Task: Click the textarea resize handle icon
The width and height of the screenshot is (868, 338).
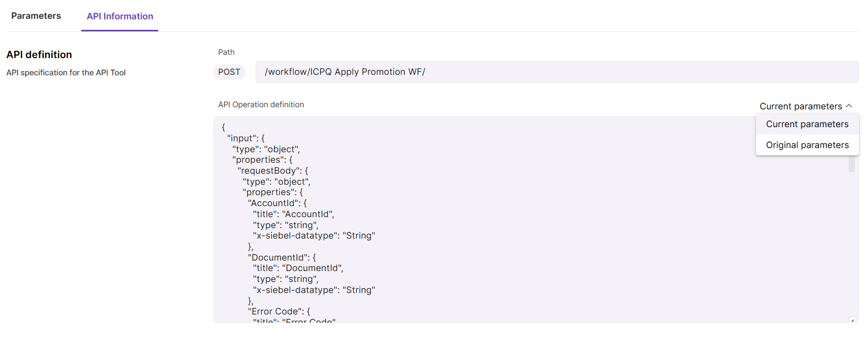Action: click(852, 320)
